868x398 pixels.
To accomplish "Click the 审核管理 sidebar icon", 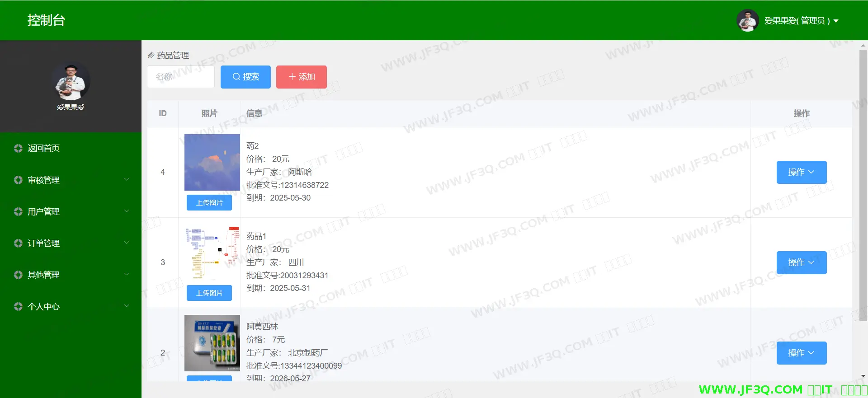I will tap(18, 180).
